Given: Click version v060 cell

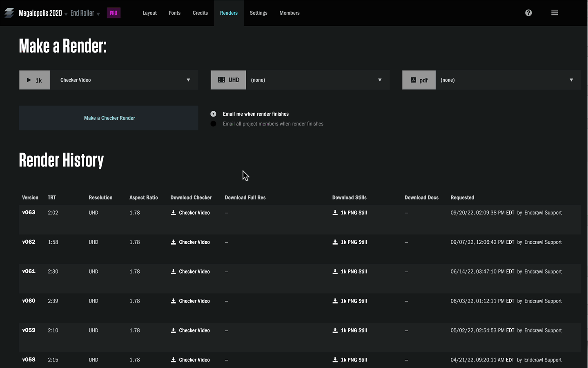Looking at the screenshot, I should 29,301.
